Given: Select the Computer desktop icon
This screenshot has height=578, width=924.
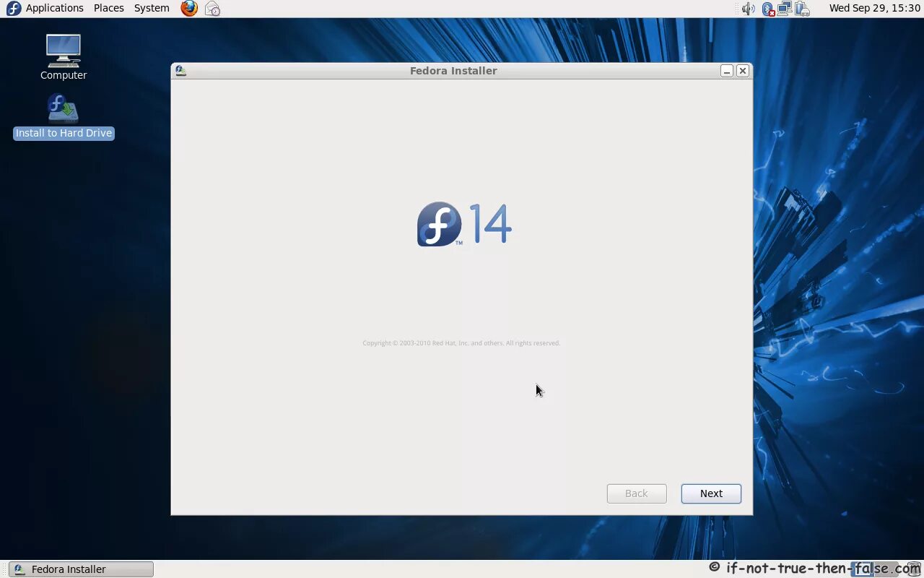Looking at the screenshot, I should [64, 56].
